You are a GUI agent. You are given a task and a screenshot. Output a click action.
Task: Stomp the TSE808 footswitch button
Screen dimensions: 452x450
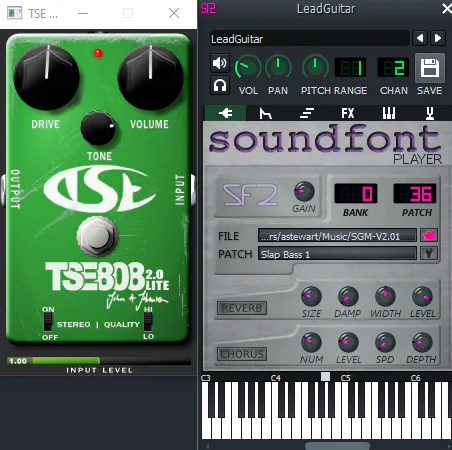[x=97, y=236]
